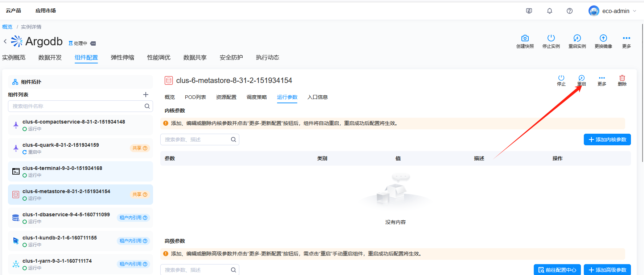Switch to the 数据开发 tab
The image size is (644, 275).
click(50, 58)
